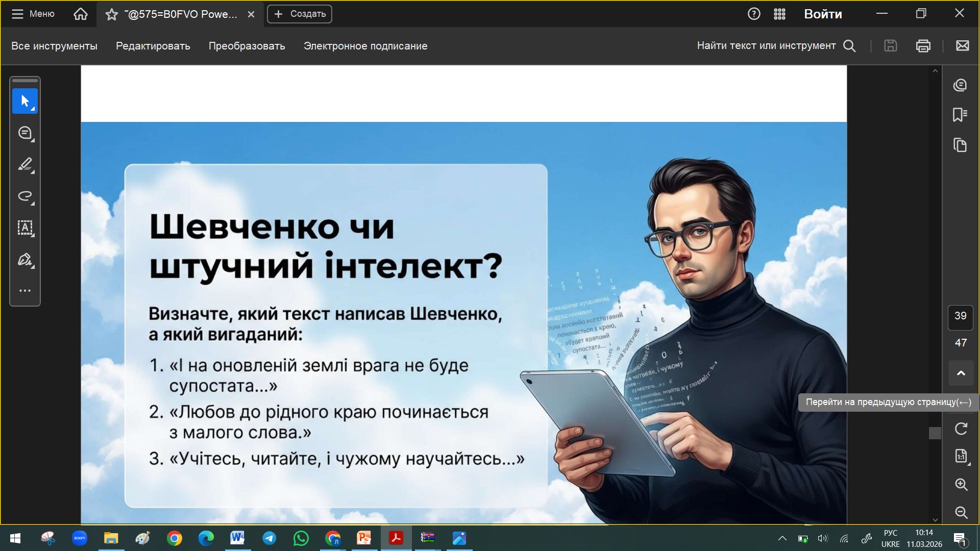
Task: Click the vertical scrollbar thumb
Action: (935, 433)
